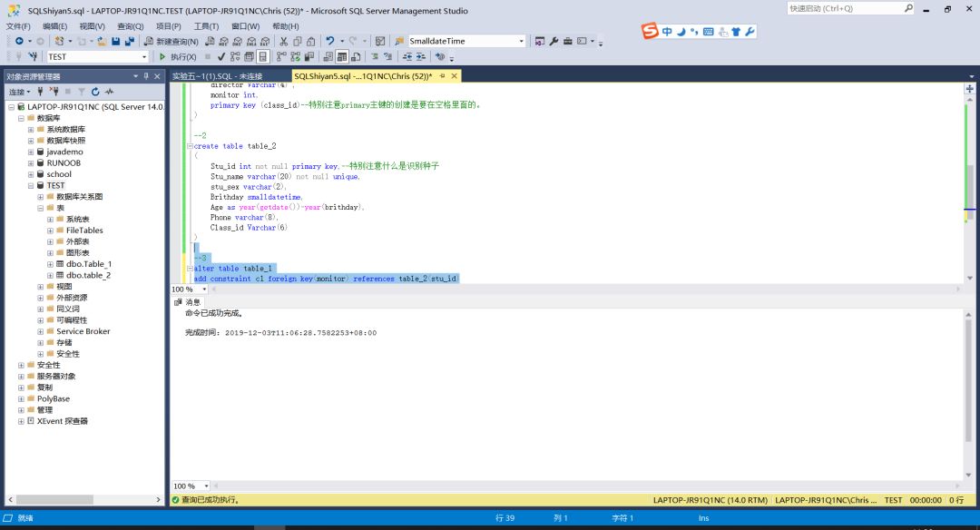Open the 查询(Q) menu

click(x=131, y=26)
